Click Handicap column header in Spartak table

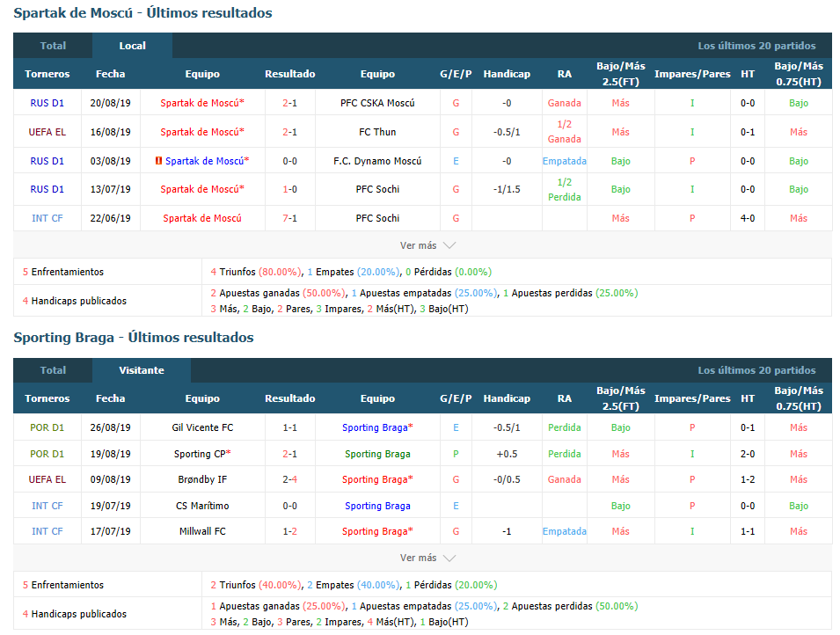[507, 74]
